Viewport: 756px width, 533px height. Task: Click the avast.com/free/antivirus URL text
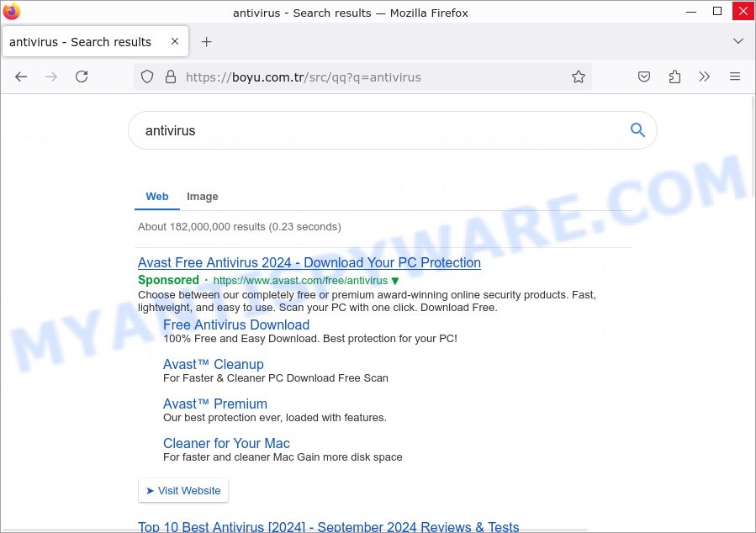pyautogui.click(x=300, y=281)
